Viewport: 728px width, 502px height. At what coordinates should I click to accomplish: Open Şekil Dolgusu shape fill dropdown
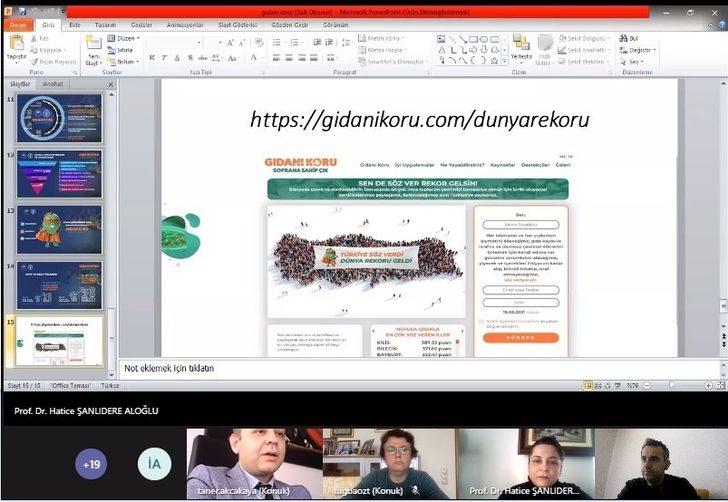click(x=584, y=38)
